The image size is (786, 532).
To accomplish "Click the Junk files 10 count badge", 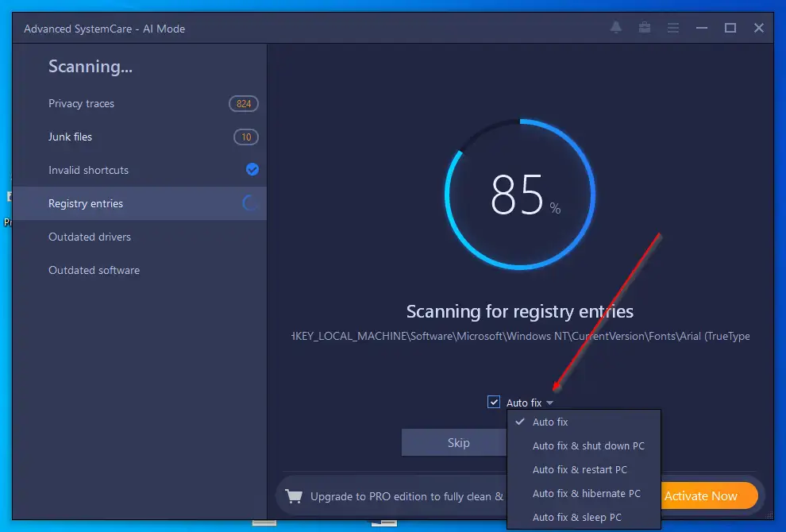I will (246, 137).
